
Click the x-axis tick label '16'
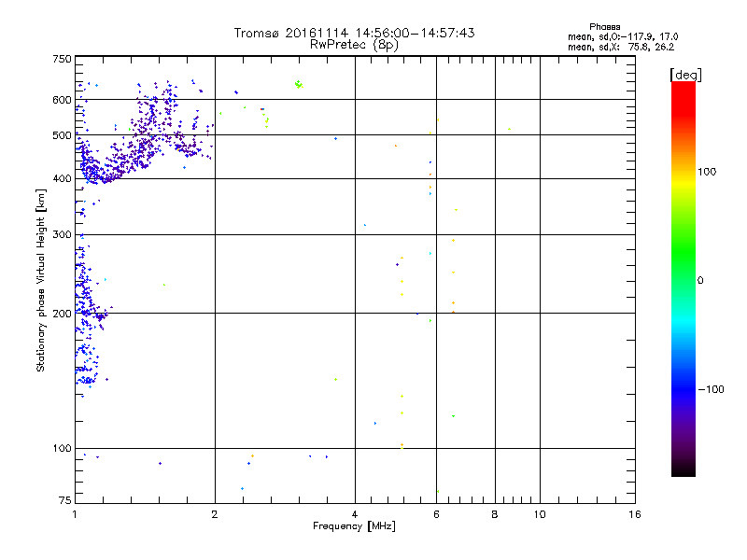pos(635,514)
